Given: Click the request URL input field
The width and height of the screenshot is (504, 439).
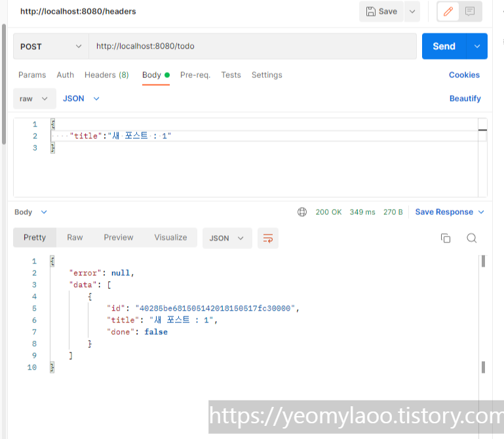Looking at the screenshot, I should click(x=252, y=47).
